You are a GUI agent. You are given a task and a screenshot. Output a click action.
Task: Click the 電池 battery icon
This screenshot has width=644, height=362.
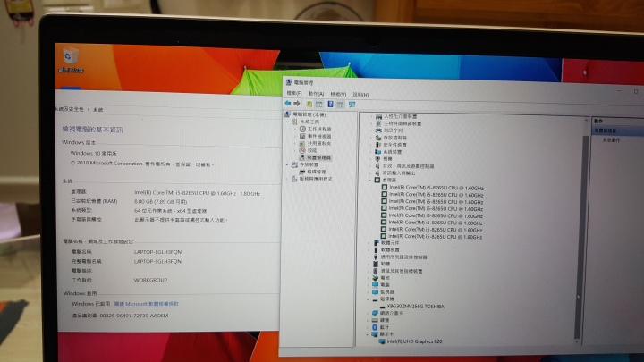click(376, 278)
